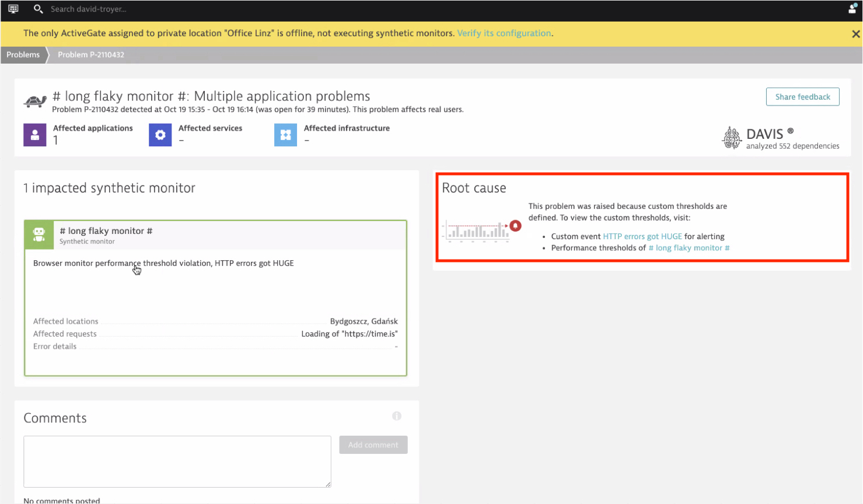Click the turtle slowdown icon
863x504 pixels.
pos(35,101)
